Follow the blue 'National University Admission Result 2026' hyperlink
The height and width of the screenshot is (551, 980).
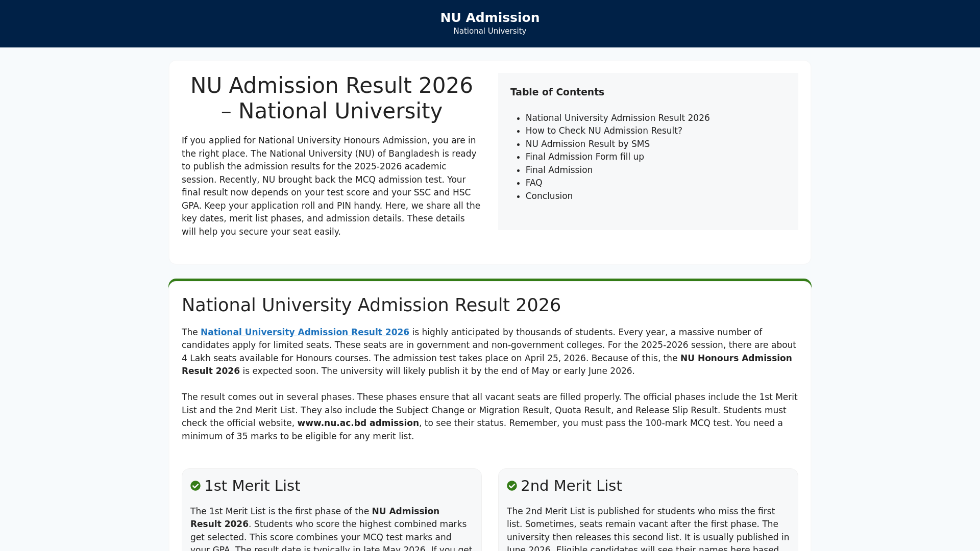[305, 332]
